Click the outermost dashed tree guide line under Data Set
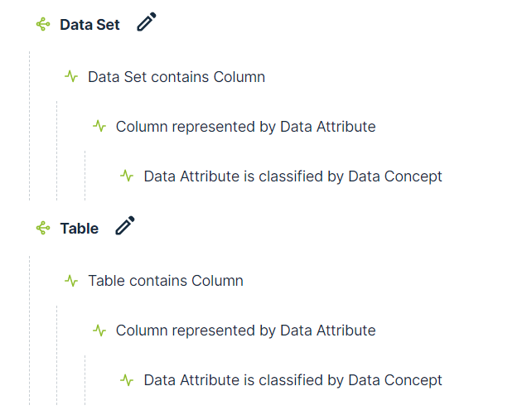This screenshot has width=532, height=415. (x=29, y=124)
